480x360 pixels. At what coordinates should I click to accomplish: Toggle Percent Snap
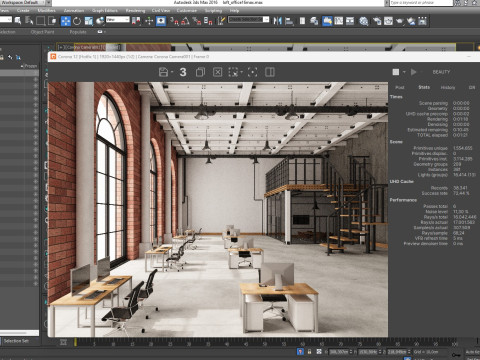pos(197,21)
